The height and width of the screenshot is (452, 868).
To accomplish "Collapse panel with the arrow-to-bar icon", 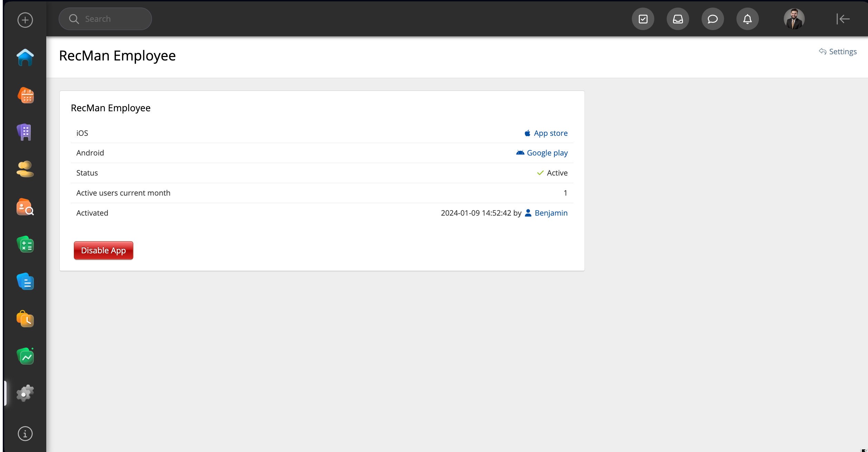I will pyautogui.click(x=843, y=19).
